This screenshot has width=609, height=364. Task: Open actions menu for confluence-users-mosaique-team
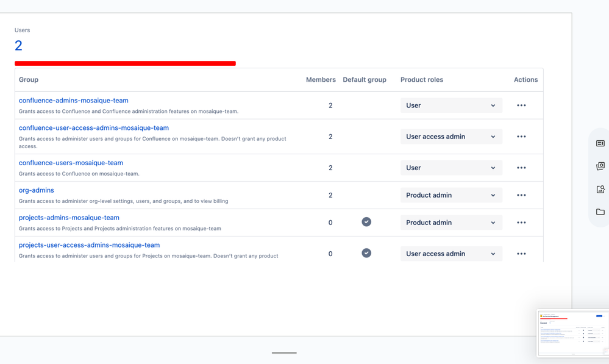[x=521, y=168]
